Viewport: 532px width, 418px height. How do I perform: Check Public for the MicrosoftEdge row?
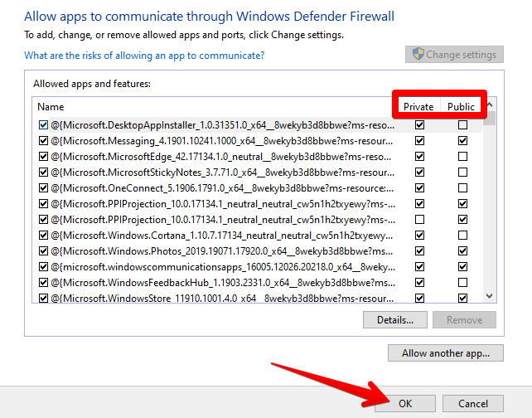click(x=462, y=157)
